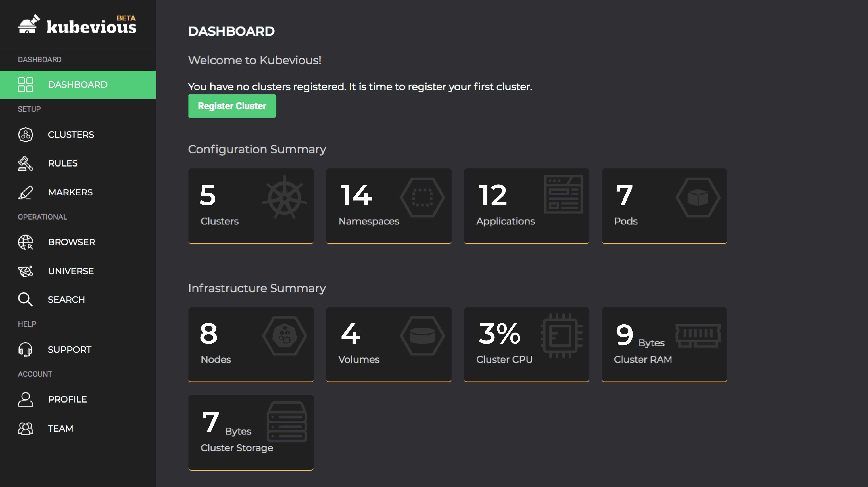Screen dimensions: 868x487
Task: Select the 5 Clusters summary card
Action: [x=251, y=206]
